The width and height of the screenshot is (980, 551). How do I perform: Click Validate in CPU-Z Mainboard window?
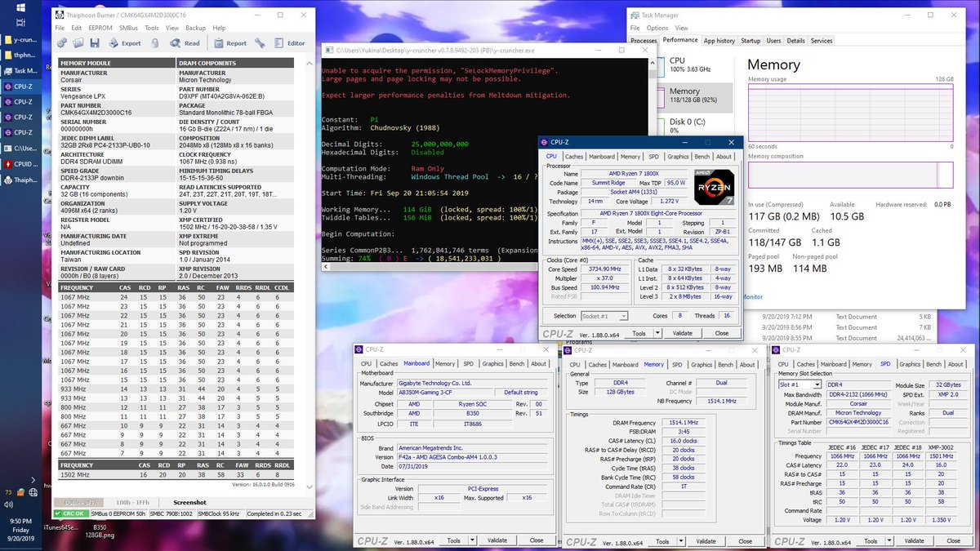(x=497, y=540)
